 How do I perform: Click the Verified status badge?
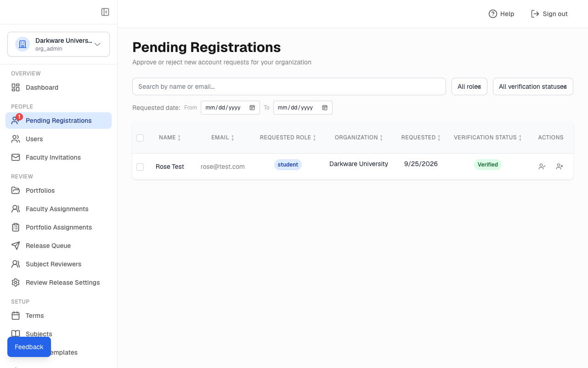pyautogui.click(x=488, y=165)
